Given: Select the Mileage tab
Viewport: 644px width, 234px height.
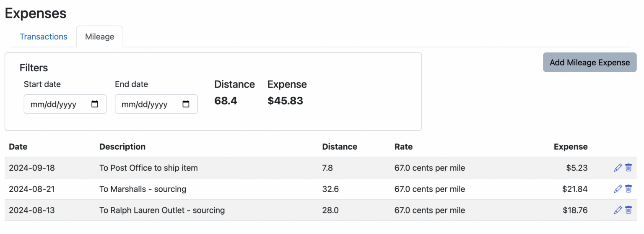Looking at the screenshot, I should click(99, 36).
